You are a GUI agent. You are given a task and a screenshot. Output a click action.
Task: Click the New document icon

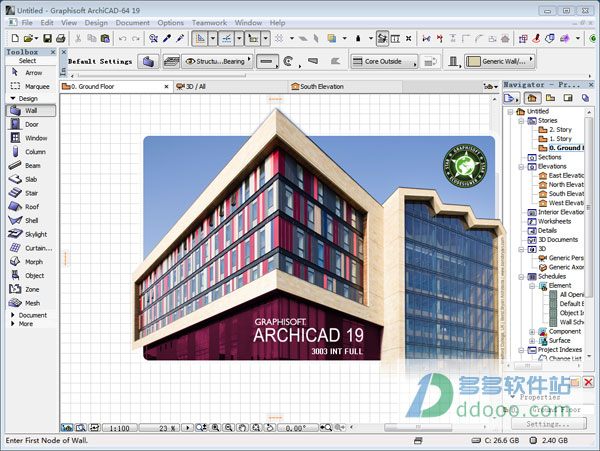(15, 38)
